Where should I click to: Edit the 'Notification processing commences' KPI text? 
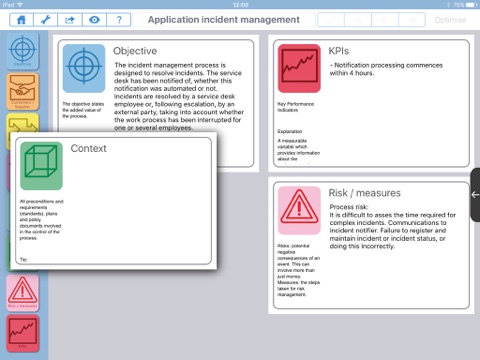tap(386, 69)
